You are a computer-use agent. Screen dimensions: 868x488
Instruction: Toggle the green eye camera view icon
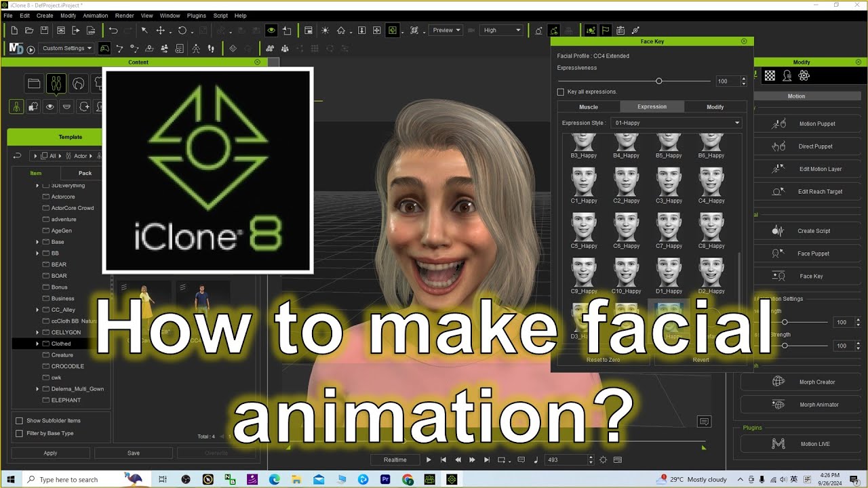coord(271,30)
